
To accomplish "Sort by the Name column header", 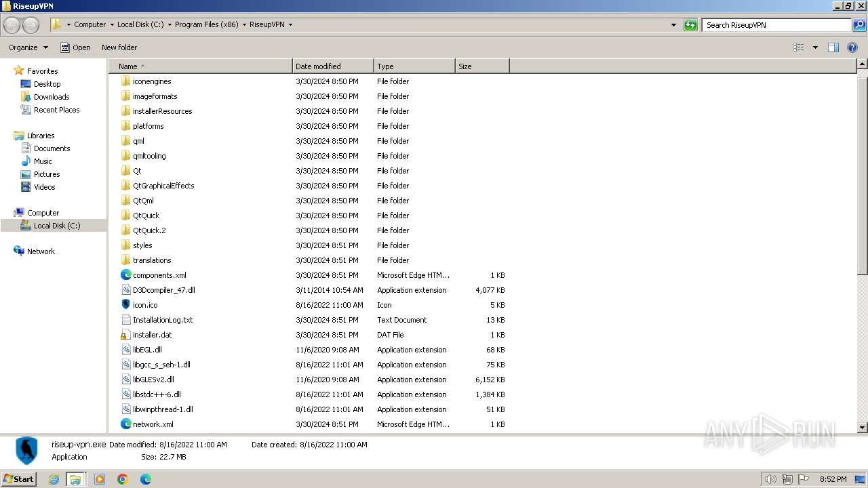I will pyautogui.click(x=201, y=66).
